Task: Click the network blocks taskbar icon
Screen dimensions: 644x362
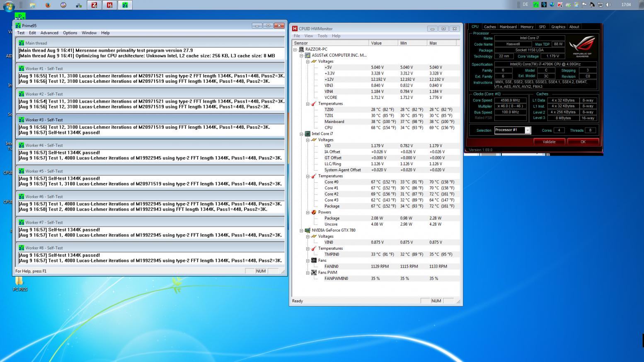Action: [x=79, y=5]
